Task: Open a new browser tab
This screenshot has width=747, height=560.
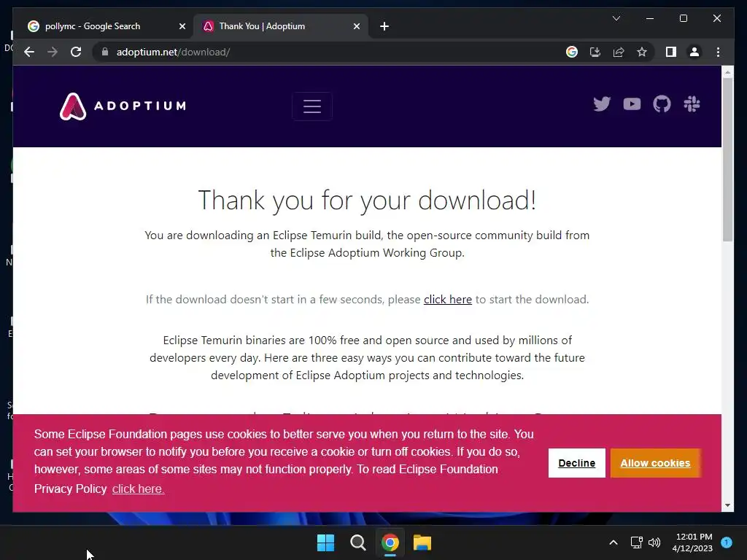Action: coord(384,26)
